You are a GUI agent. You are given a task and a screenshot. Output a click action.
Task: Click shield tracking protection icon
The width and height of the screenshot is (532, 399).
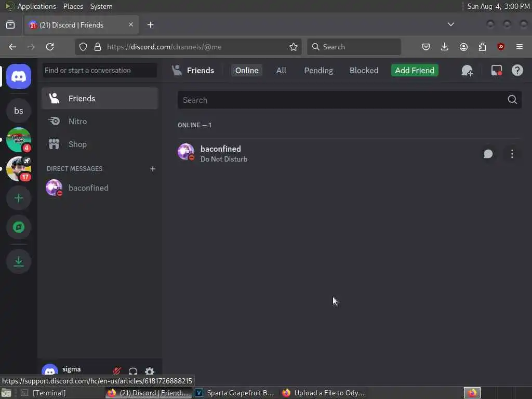(x=83, y=47)
